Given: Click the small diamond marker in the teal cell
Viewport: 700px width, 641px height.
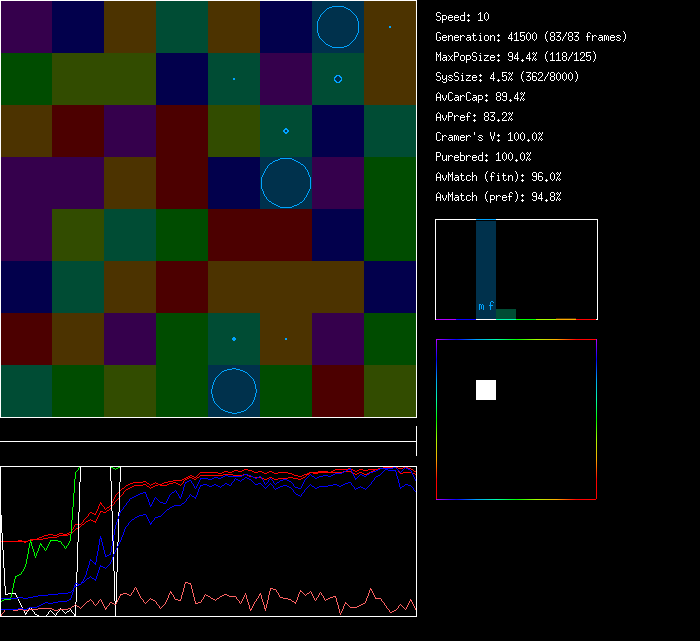Looking at the screenshot, I should pyautogui.click(x=286, y=131).
